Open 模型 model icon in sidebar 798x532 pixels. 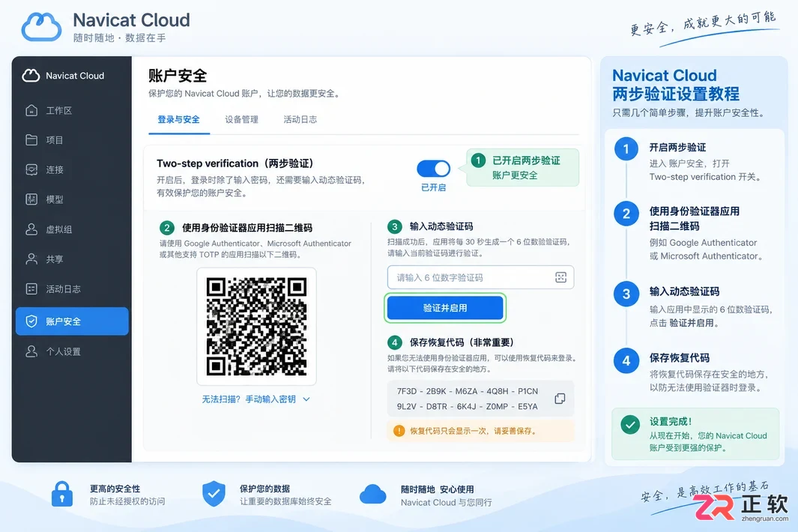[31, 199]
